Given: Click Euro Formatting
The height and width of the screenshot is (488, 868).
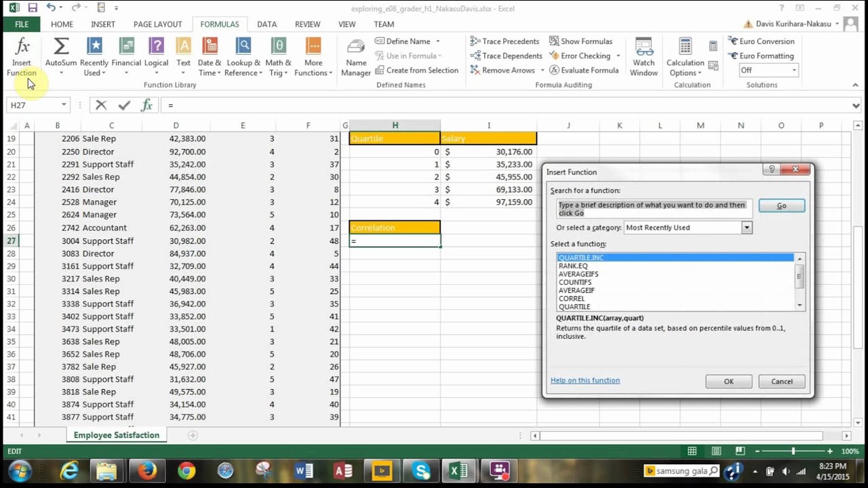Looking at the screenshot, I should point(761,56).
